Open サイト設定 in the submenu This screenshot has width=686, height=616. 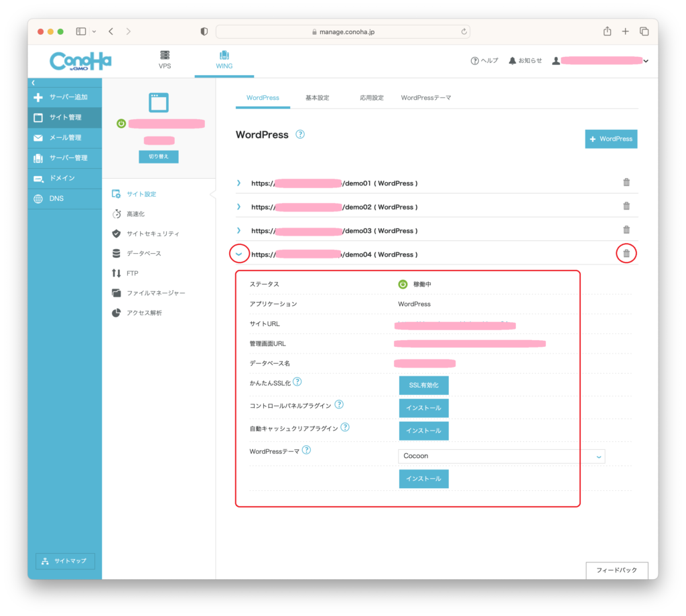coord(134,194)
